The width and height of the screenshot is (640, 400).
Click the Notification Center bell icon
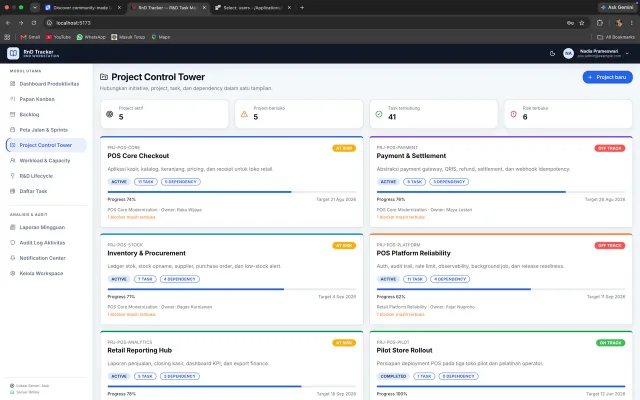(12, 258)
